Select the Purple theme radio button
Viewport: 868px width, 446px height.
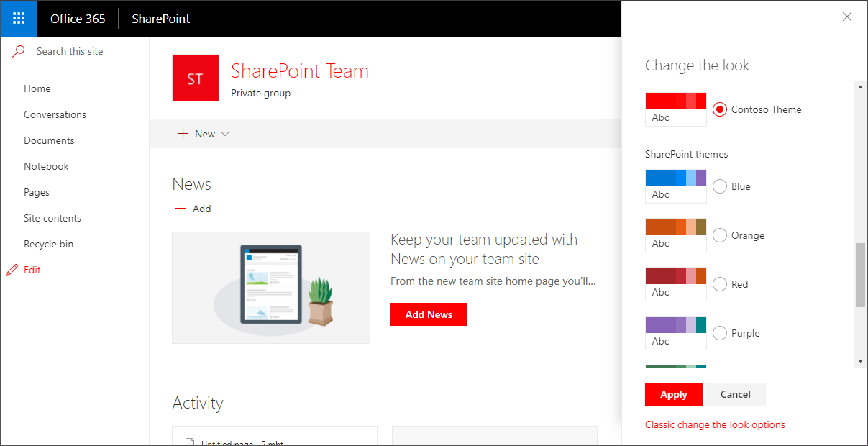pyautogui.click(x=720, y=333)
